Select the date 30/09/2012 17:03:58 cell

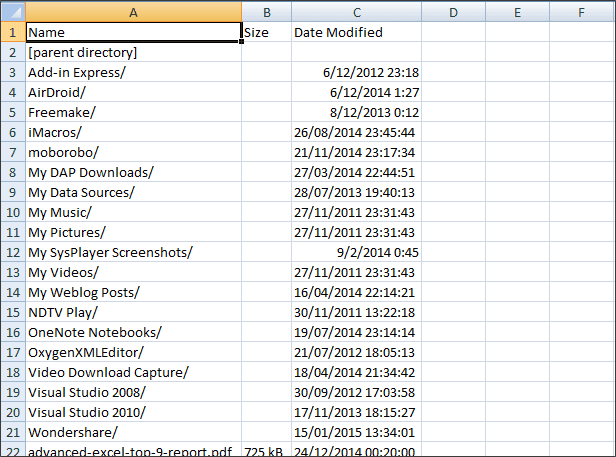pos(356,392)
